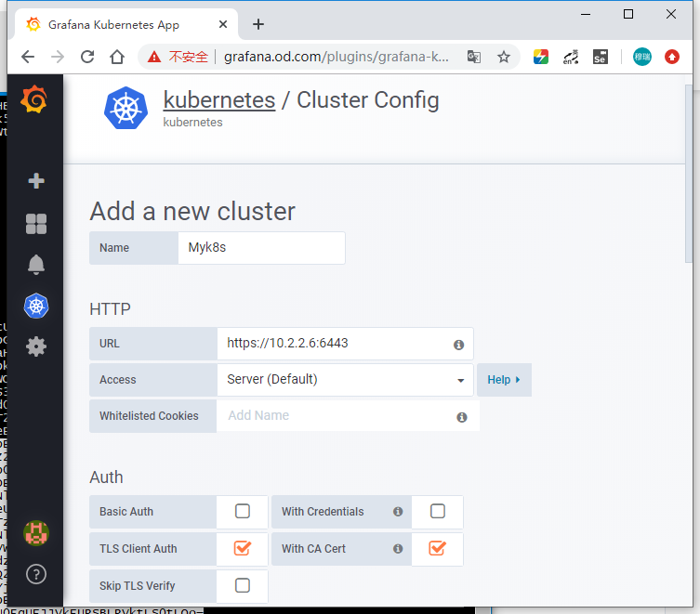Close the Grafana Kubernetes App tab

pos(223,24)
